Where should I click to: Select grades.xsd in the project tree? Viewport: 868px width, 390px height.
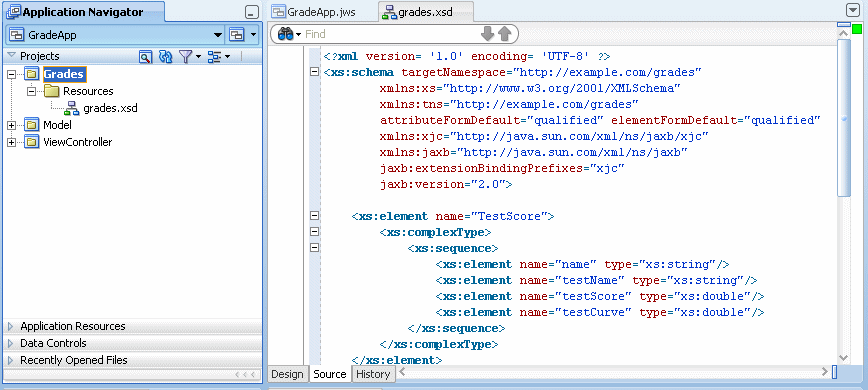coord(110,108)
